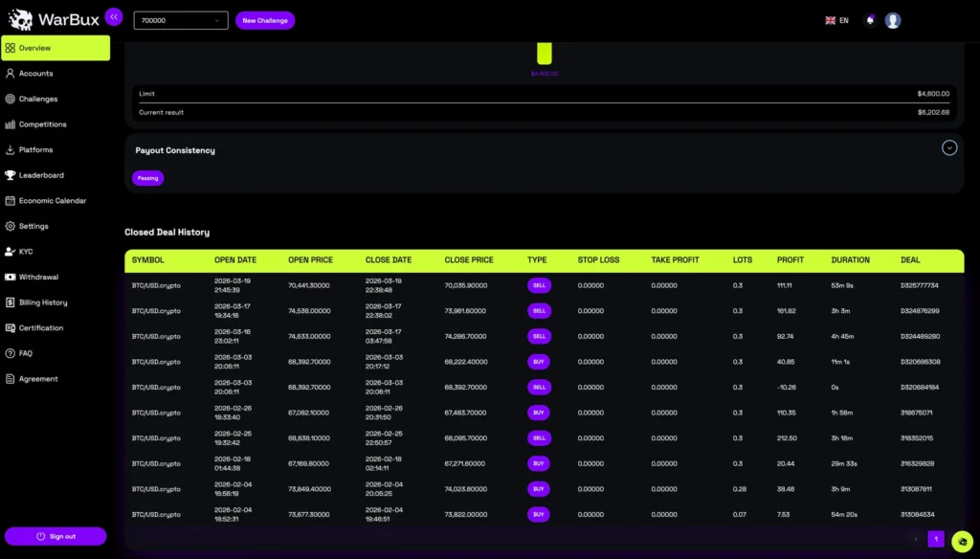Open support chat bubble
The width and height of the screenshot is (980, 559).
tap(963, 542)
